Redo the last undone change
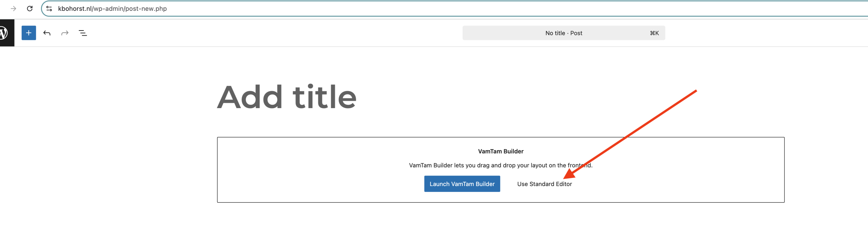This screenshot has width=868, height=241. (x=65, y=33)
